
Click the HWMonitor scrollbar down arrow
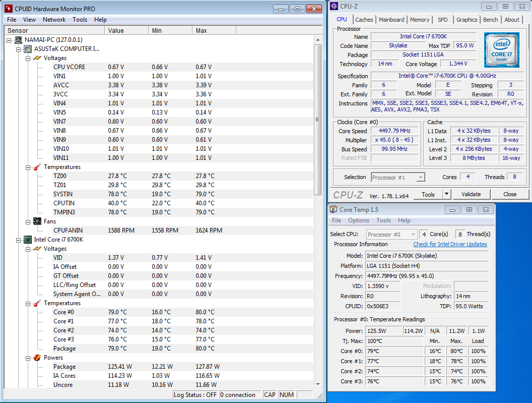click(318, 384)
